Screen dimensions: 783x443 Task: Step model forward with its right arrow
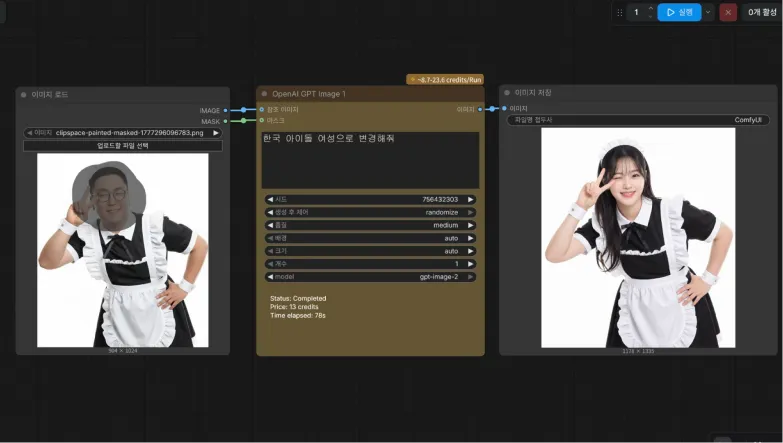pos(470,277)
